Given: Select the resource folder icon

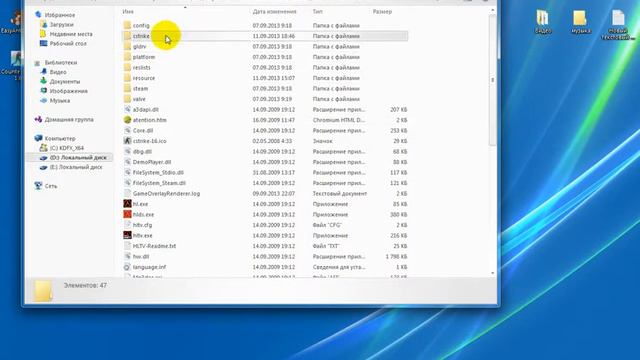Looking at the screenshot, I should [127, 78].
